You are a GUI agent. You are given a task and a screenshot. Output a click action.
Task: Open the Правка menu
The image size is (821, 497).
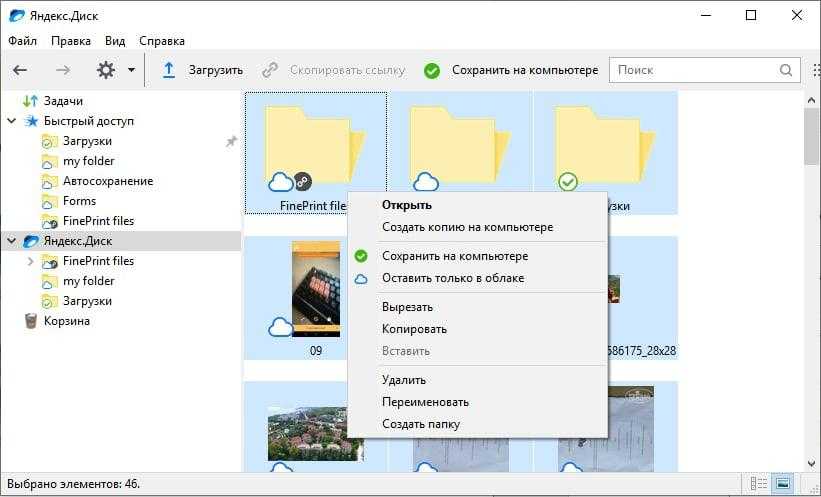pos(71,41)
